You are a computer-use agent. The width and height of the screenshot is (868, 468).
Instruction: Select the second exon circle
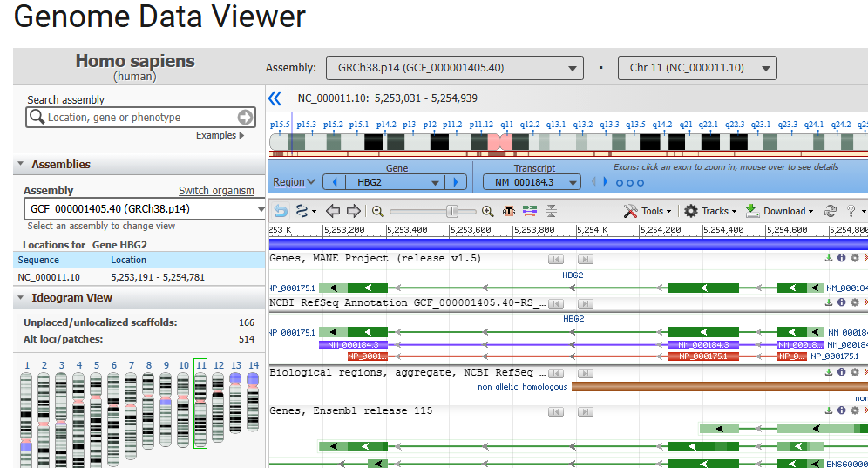coord(630,183)
